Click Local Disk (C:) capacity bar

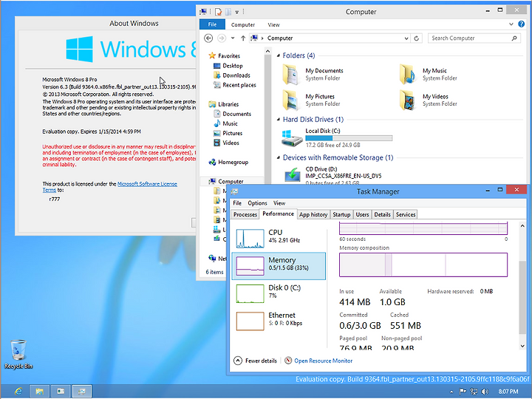349,138
